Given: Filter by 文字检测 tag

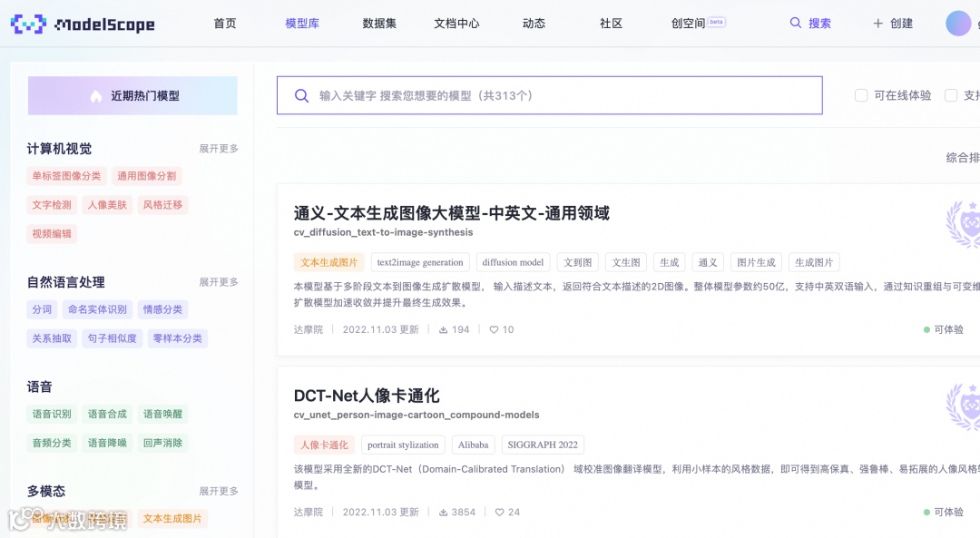Looking at the screenshot, I should (x=52, y=205).
